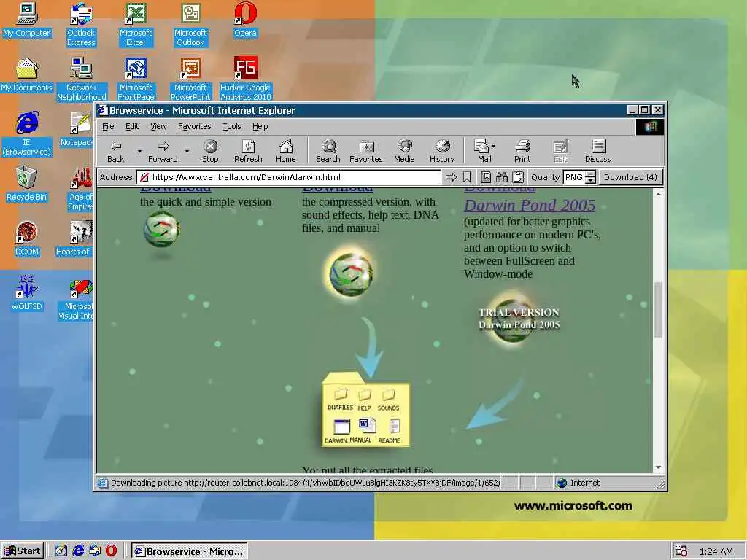Click the Trial Version Darwin Pond 2005 image
747x560 pixels.
point(519,319)
